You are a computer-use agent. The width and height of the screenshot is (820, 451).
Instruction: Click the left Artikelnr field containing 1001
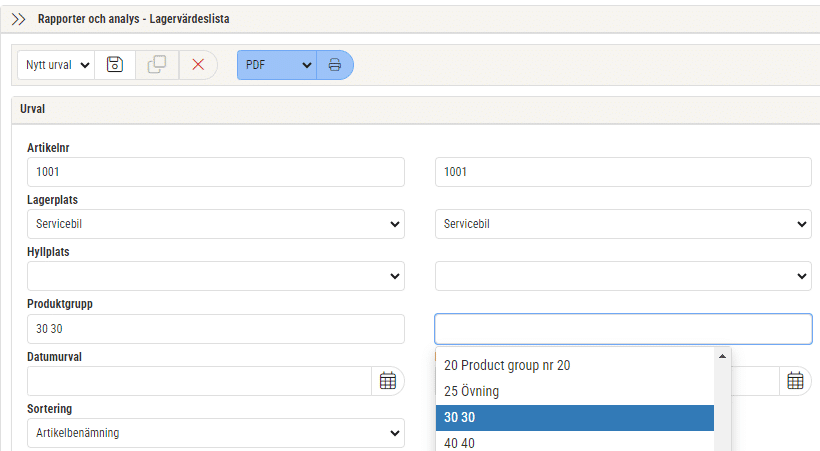point(216,172)
